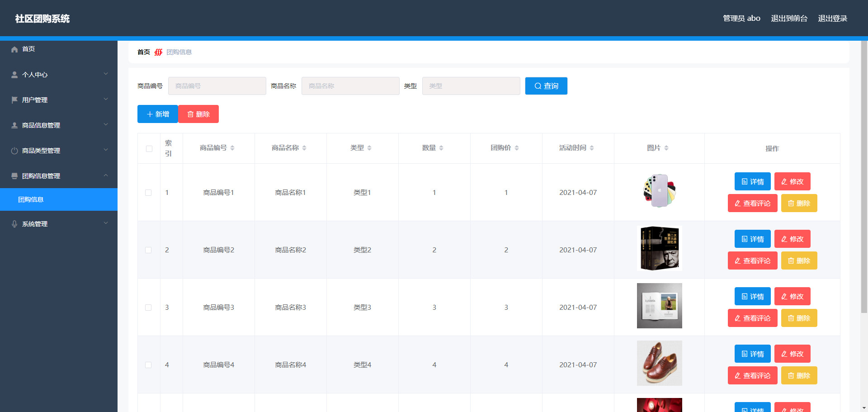Click the home icon in sidebar

pyautogui.click(x=14, y=49)
